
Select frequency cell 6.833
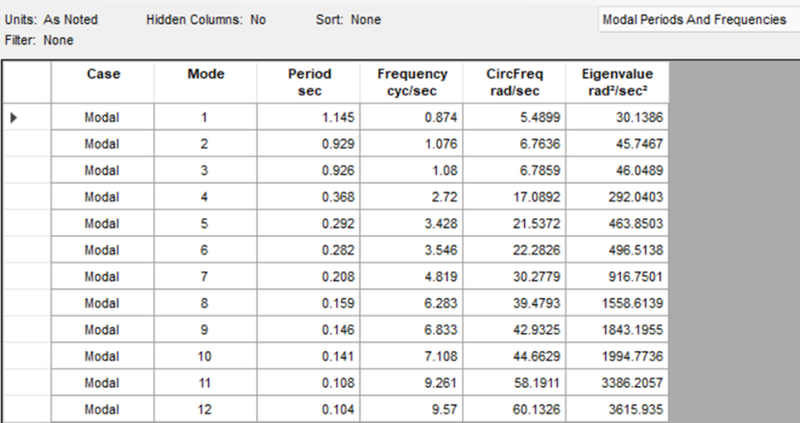pyautogui.click(x=412, y=330)
